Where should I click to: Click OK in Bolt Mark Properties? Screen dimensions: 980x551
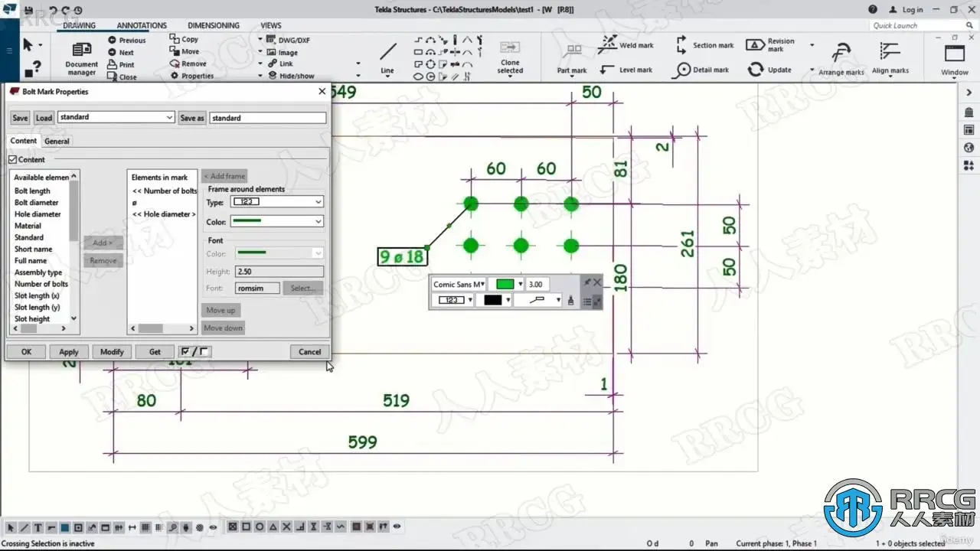pos(26,352)
